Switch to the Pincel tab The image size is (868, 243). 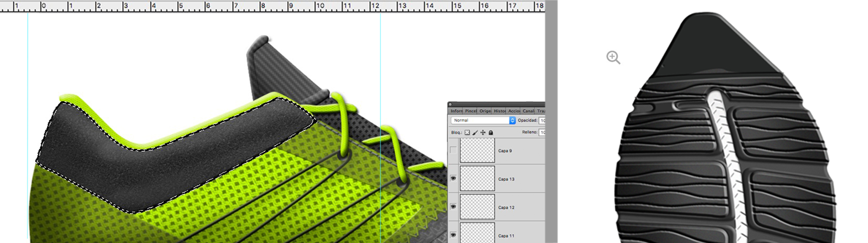[471, 111]
